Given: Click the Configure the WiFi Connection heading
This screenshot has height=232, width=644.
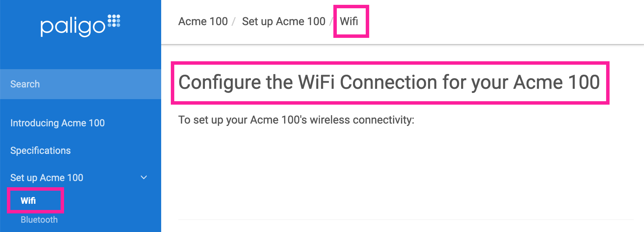Looking at the screenshot, I should (x=388, y=83).
